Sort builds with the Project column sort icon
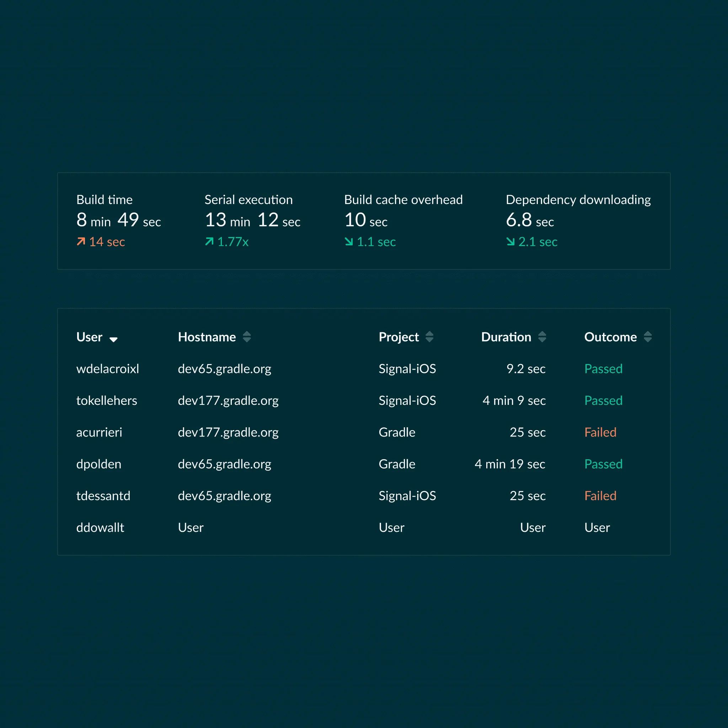The width and height of the screenshot is (728, 728). point(430,337)
